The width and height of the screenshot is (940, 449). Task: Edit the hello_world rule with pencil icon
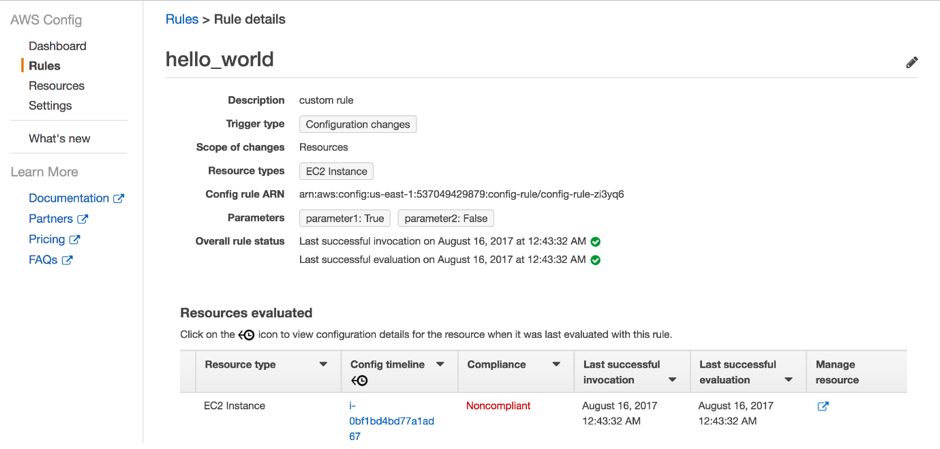[911, 62]
